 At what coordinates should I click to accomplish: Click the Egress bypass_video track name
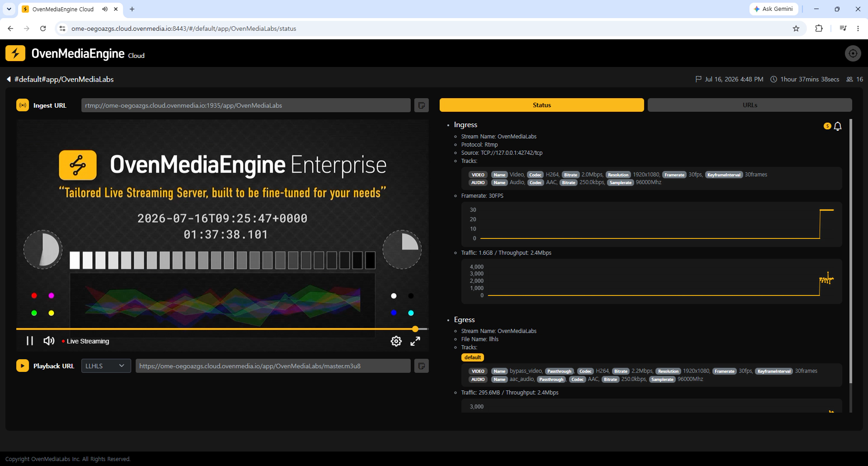[526, 371]
